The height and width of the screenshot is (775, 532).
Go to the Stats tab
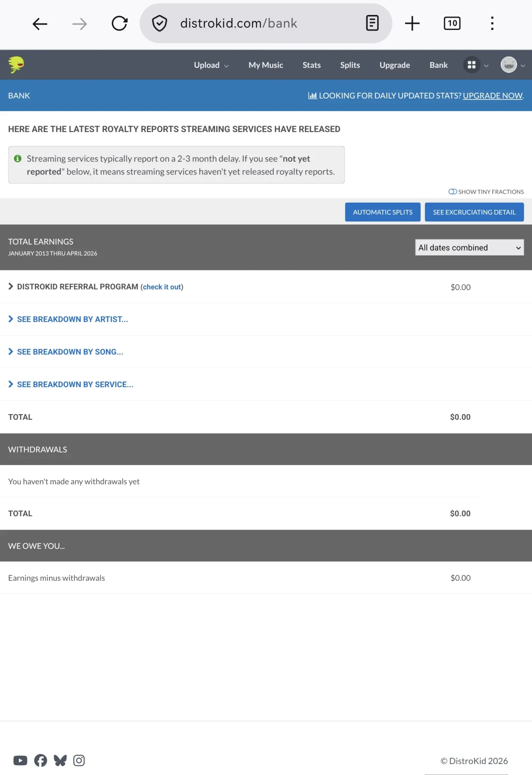pos(311,65)
